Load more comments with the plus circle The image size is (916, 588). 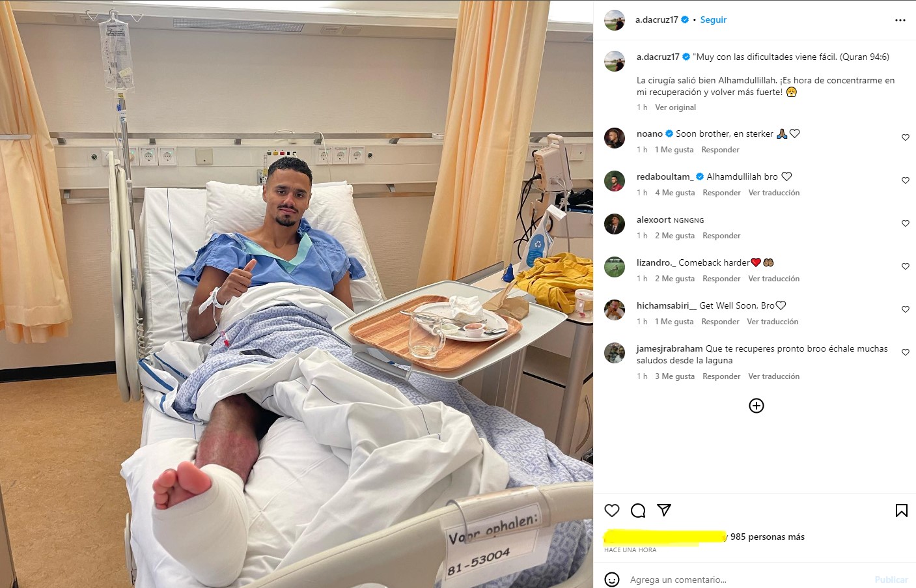click(756, 406)
